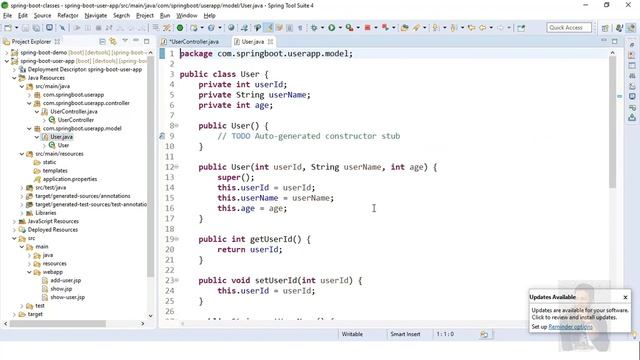Toggle the Smart Insert mode indicator
Viewport: 640px width, 360px height.
click(x=405, y=334)
